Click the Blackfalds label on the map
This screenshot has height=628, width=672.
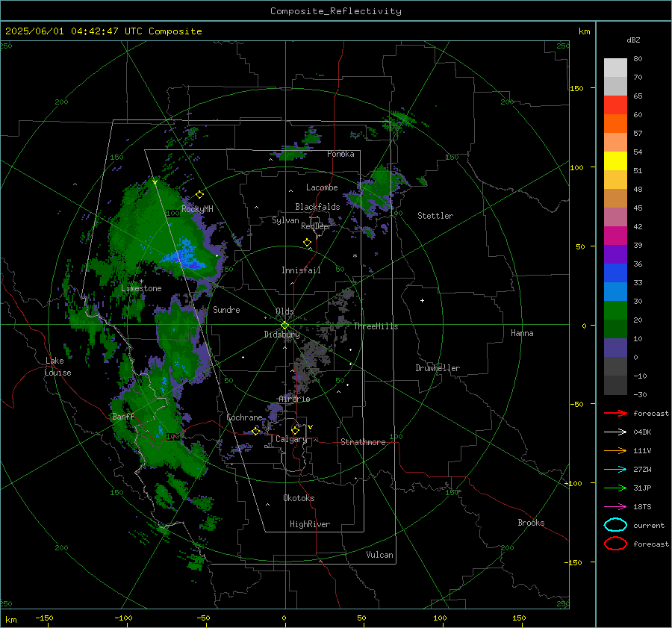[317, 207]
